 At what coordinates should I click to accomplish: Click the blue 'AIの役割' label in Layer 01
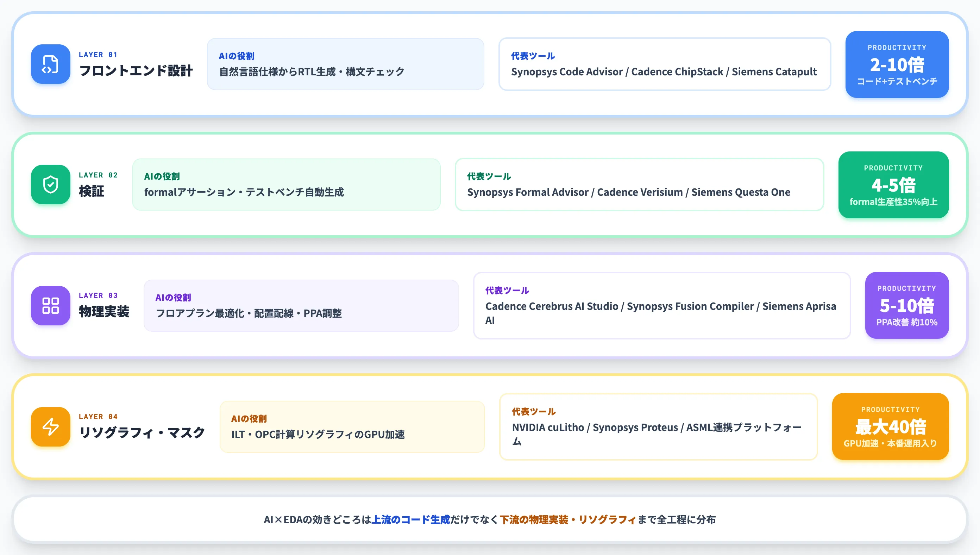(x=237, y=56)
